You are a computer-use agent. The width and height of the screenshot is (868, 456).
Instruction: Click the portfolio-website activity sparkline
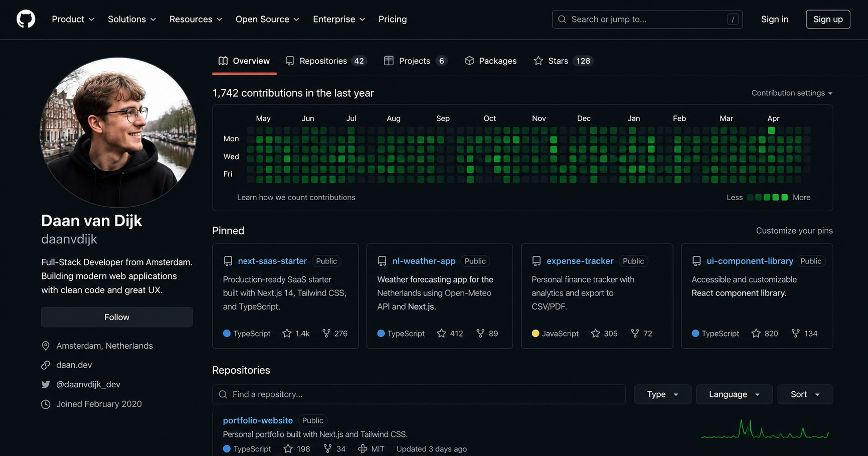(765, 429)
